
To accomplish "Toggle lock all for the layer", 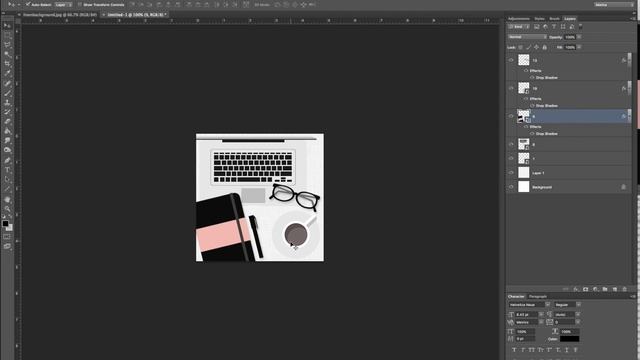I will (544, 47).
